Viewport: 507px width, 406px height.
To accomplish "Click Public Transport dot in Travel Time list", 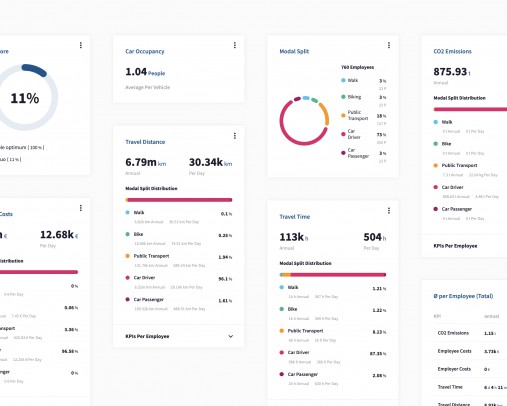I will 282,331.
